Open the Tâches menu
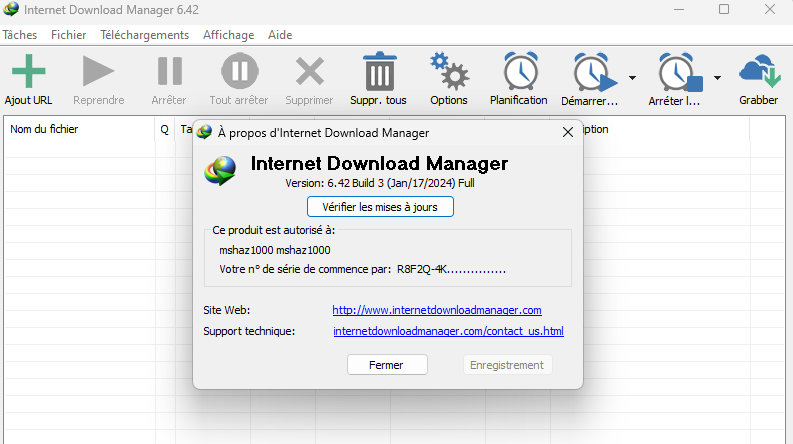Screen dimensions: 793x444 click(20, 35)
